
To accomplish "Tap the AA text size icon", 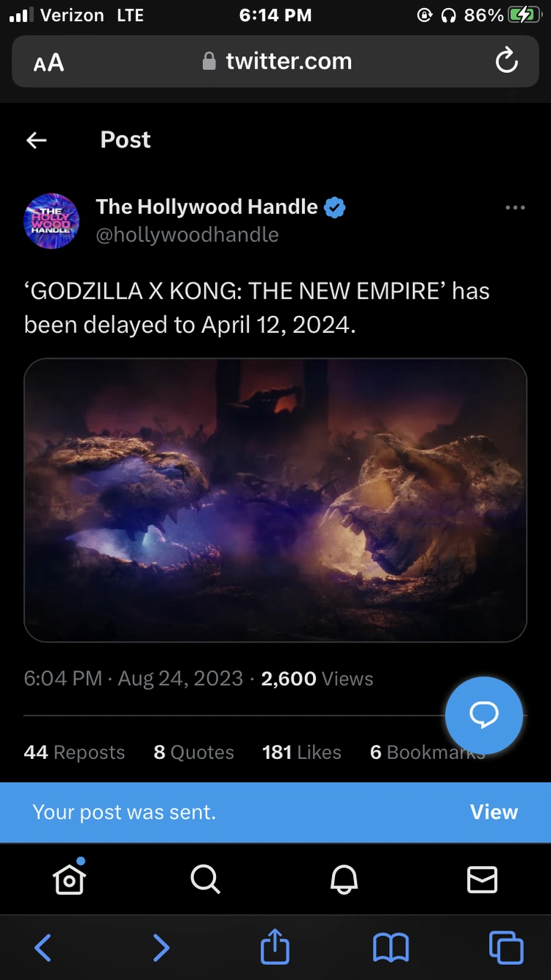I will point(48,61).
